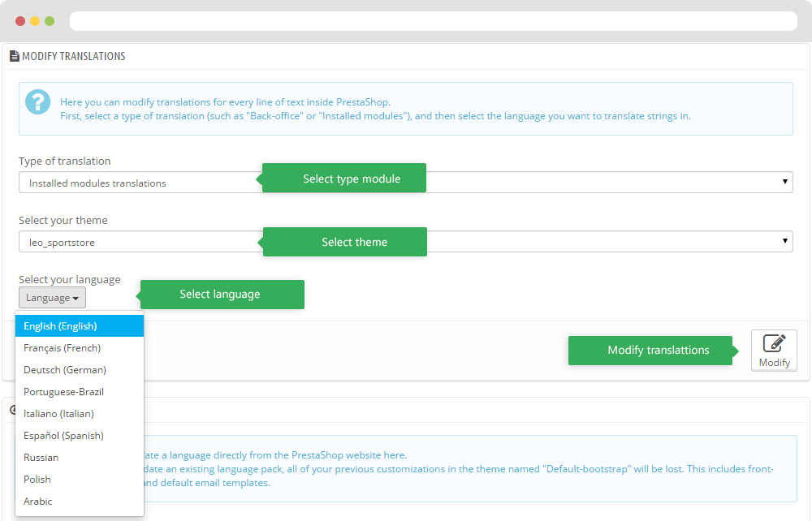Click the yellow minimize window dot
The width and height of the screenshot is (812, 521).
(x=35, y=21)
